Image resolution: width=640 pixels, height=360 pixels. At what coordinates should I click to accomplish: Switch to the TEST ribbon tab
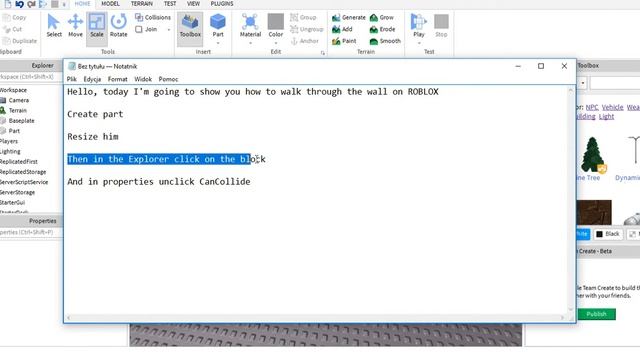170,4
